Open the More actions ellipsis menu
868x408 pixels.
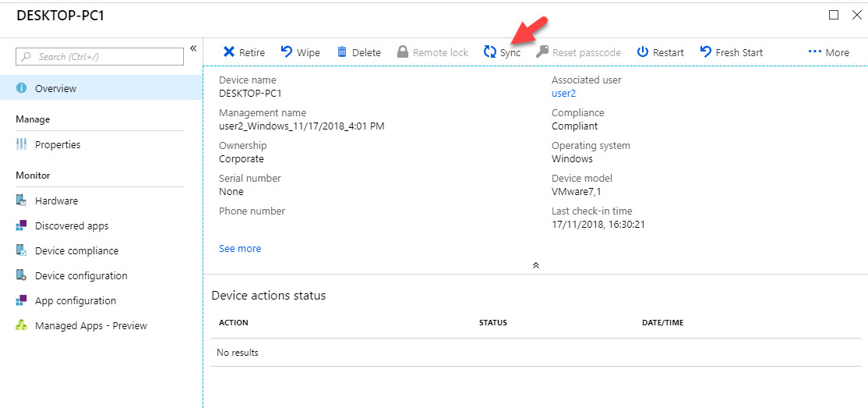[x=828, y=52]
